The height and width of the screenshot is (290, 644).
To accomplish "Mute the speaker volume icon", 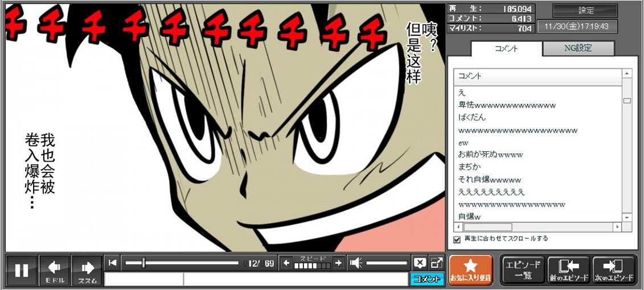I will tap(356, 263).
